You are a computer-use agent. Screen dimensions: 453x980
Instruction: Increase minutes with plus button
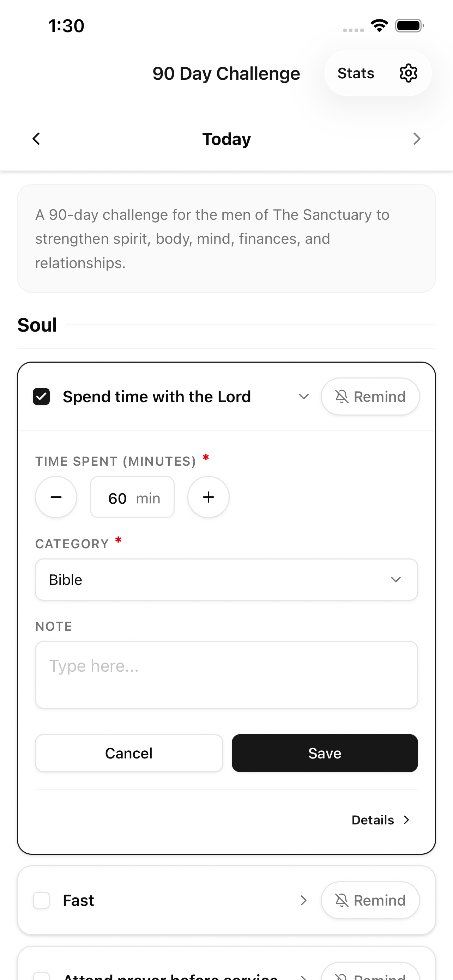[209, 497]
